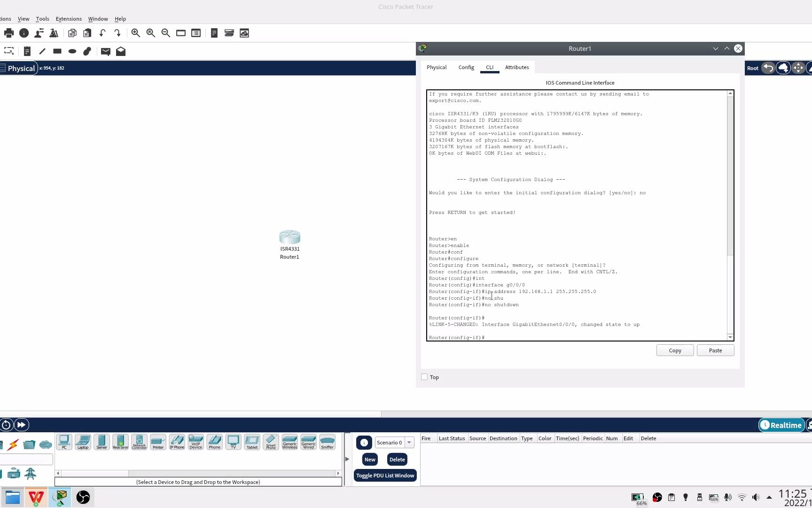Click the Redo arrow icon
812x508 pixels.
point(117,33)
